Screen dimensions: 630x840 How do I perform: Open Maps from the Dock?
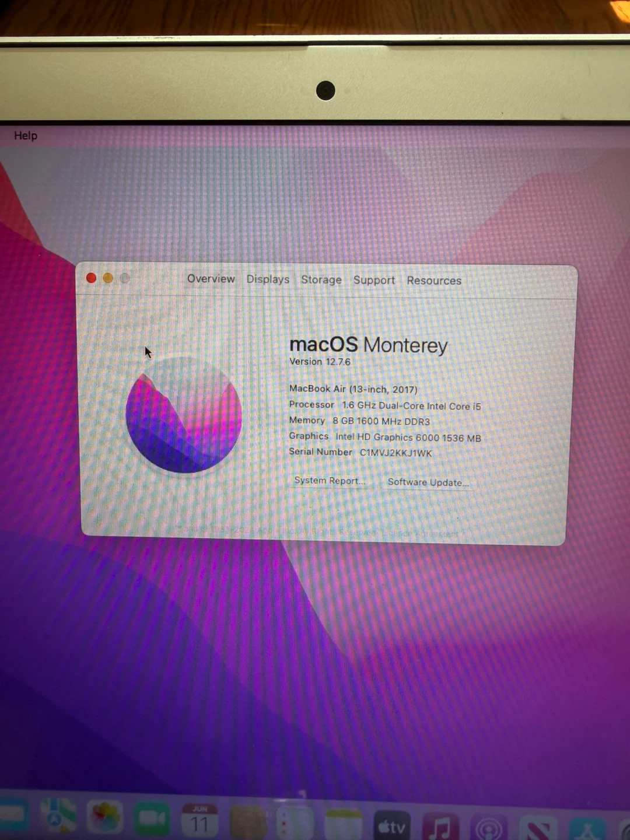click(x=59, y=816)
